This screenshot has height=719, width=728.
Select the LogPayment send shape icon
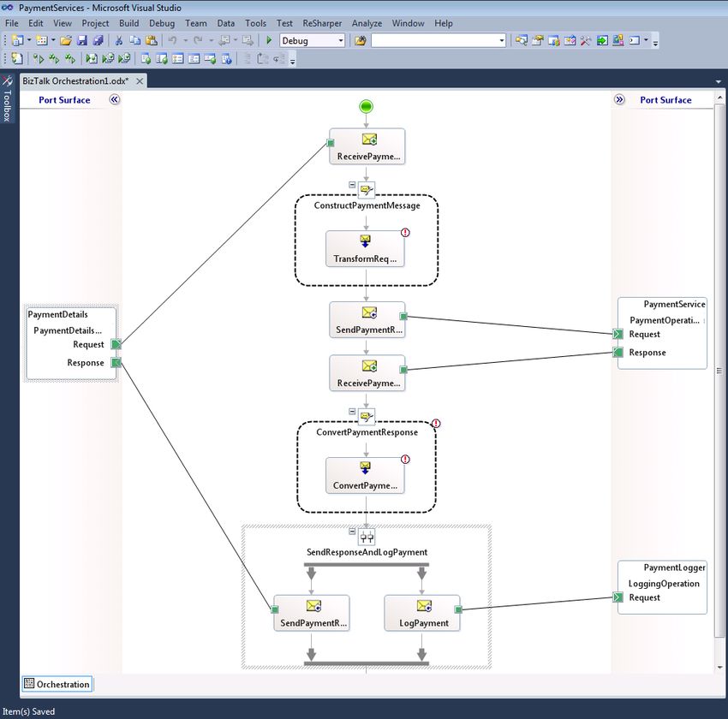[x=424, y=606]
